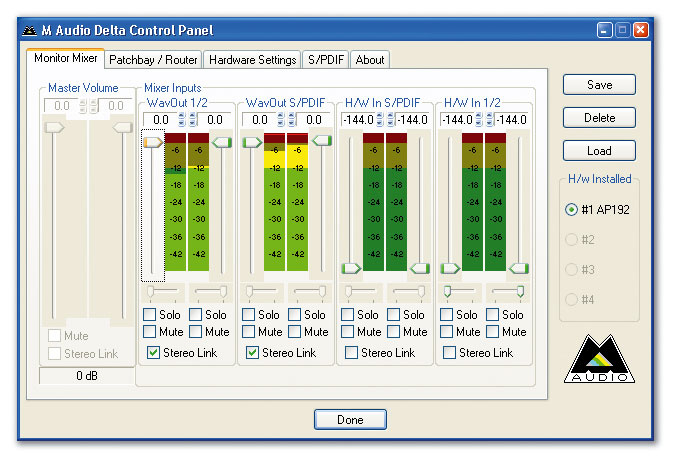
Task: Open the Patchbay / Router tab
Action: click(153, 60)
